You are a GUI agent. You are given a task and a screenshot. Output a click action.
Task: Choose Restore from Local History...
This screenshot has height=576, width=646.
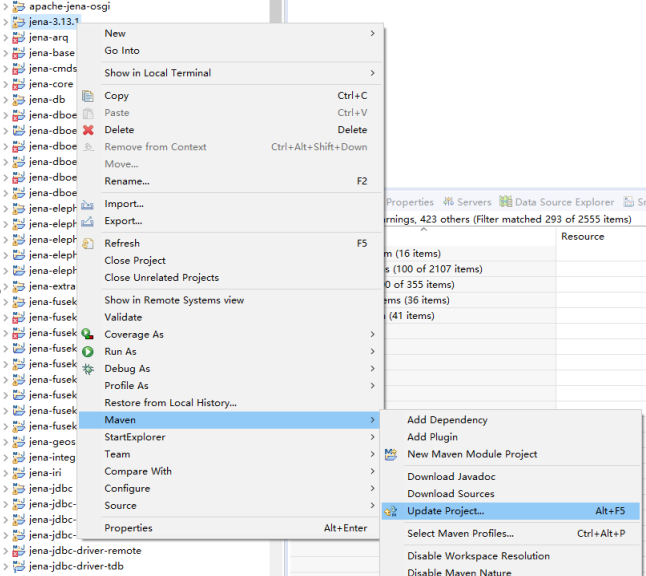[230, 403]
